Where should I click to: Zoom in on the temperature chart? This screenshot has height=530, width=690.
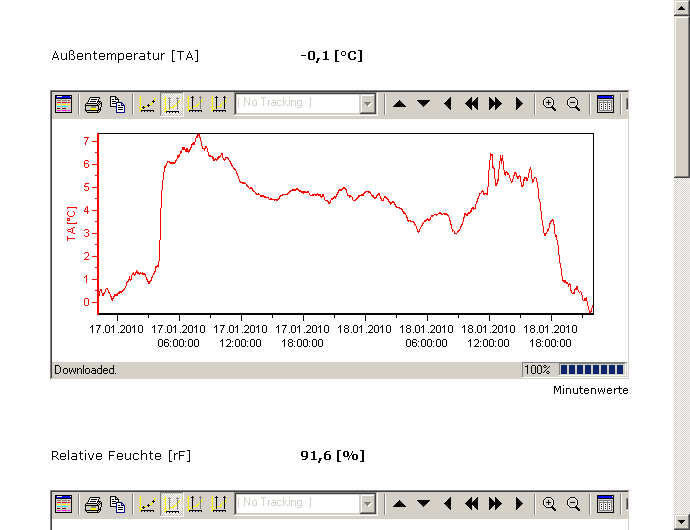(x=549, y=104)
